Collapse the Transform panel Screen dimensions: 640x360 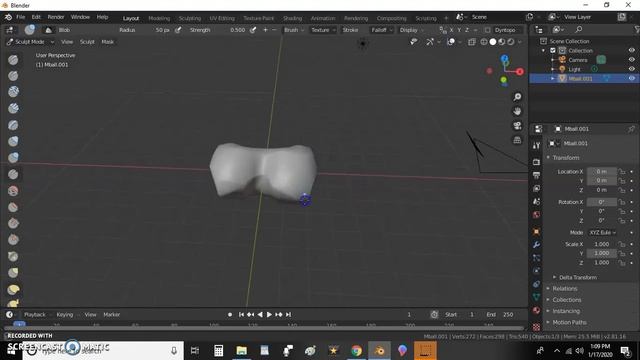pyautogui.click(x=565, y=158)
